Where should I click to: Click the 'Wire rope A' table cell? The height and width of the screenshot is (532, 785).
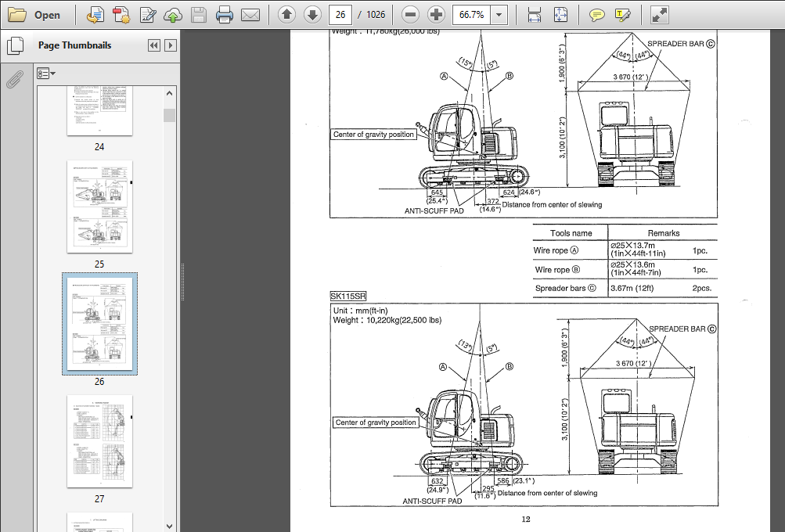coord(571,250)
